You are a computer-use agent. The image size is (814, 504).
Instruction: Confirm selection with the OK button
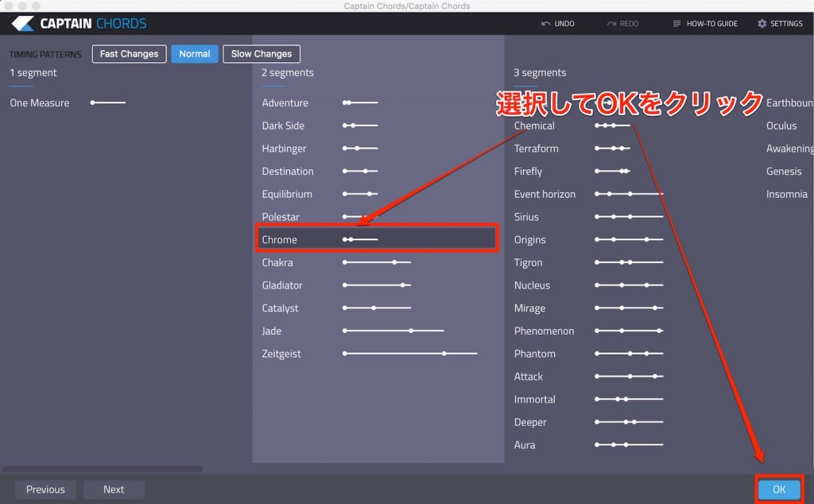point(780,489)
